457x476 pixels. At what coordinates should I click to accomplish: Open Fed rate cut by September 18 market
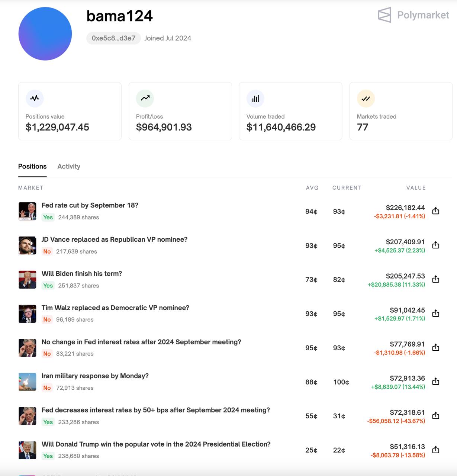(90, 205)
